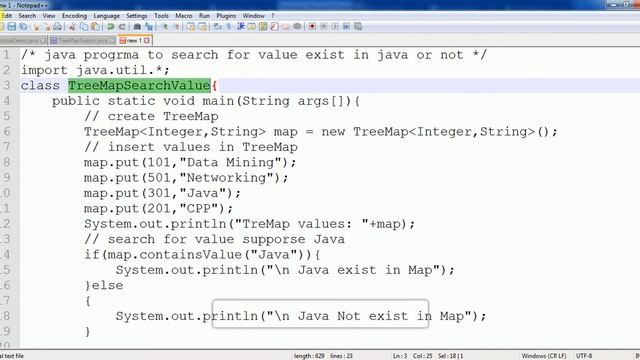This screenshot has height=360, width=640.
Task: Click 'length : 629' in status bar
Action: click(309, 356)
